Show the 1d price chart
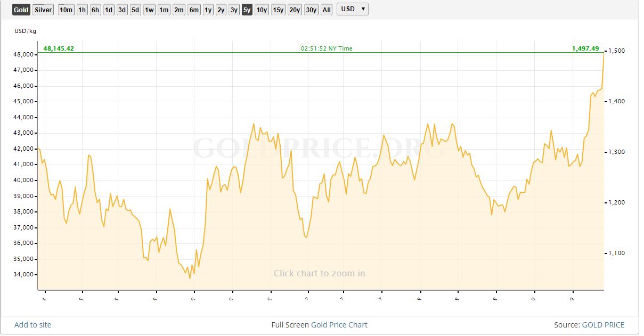644x336 pixels. click(x=109, y=10)
